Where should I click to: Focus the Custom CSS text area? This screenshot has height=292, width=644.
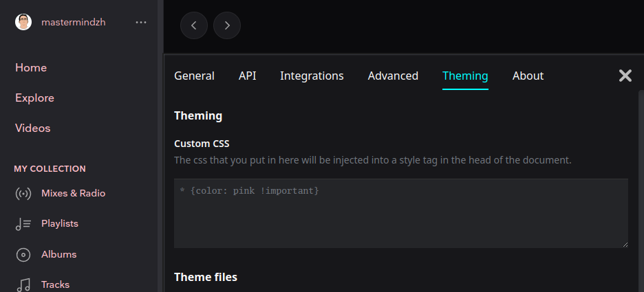coord(400,213)
